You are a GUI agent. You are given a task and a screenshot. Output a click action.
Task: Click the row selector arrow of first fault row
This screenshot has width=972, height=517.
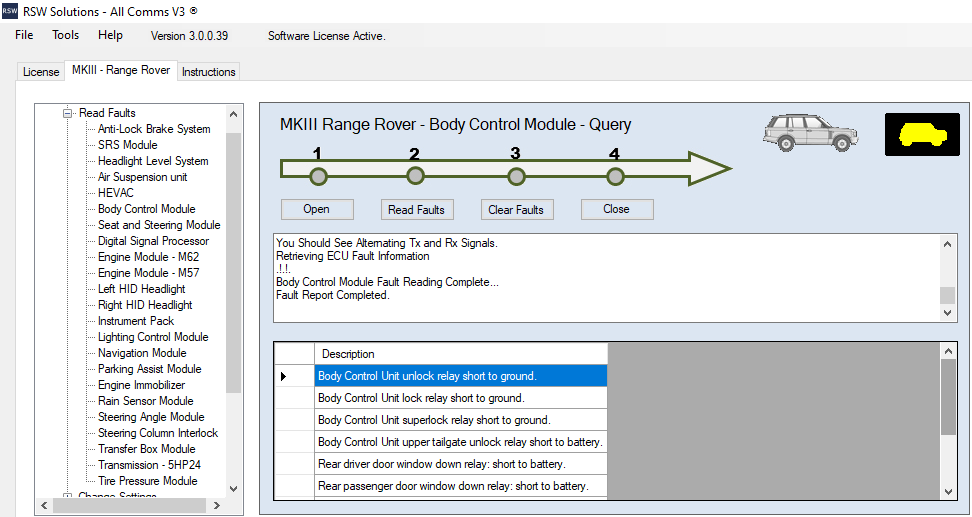point(283,376)
